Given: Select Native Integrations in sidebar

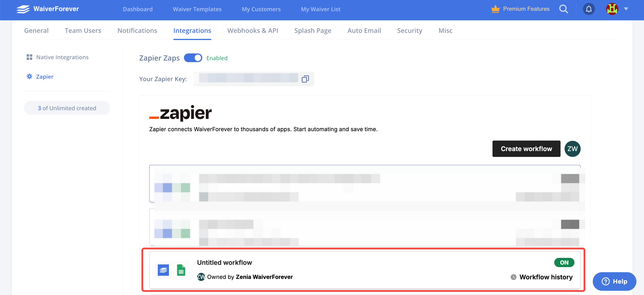Looking at the screenshot, I should pyautogui.click(x=62, y=57).
